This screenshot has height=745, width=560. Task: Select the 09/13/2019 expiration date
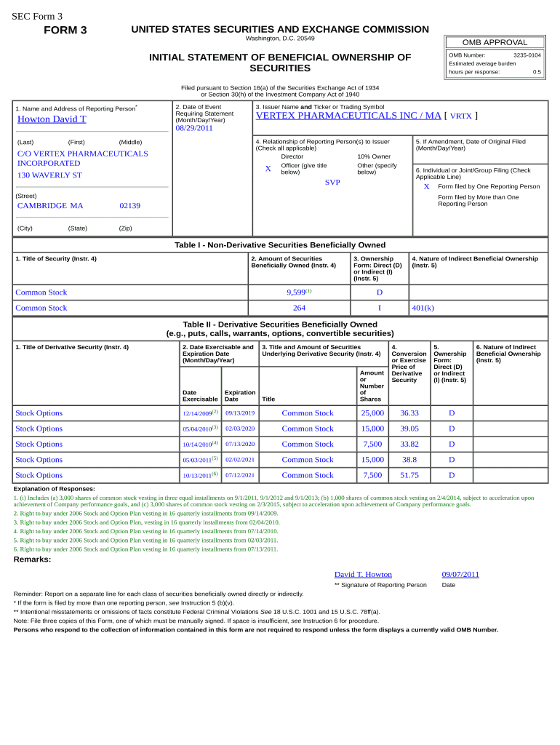[240, 413]
